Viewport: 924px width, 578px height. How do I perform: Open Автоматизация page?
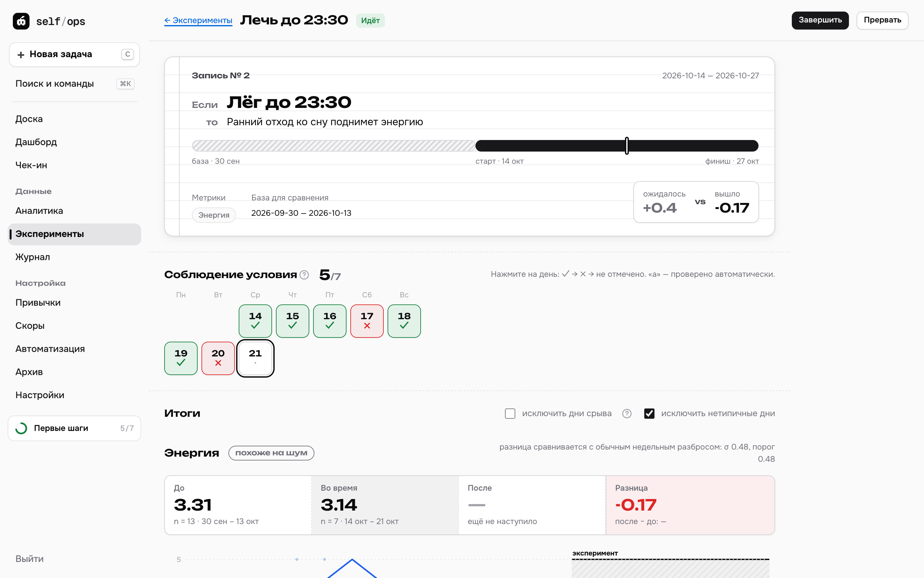coord(74,349)
